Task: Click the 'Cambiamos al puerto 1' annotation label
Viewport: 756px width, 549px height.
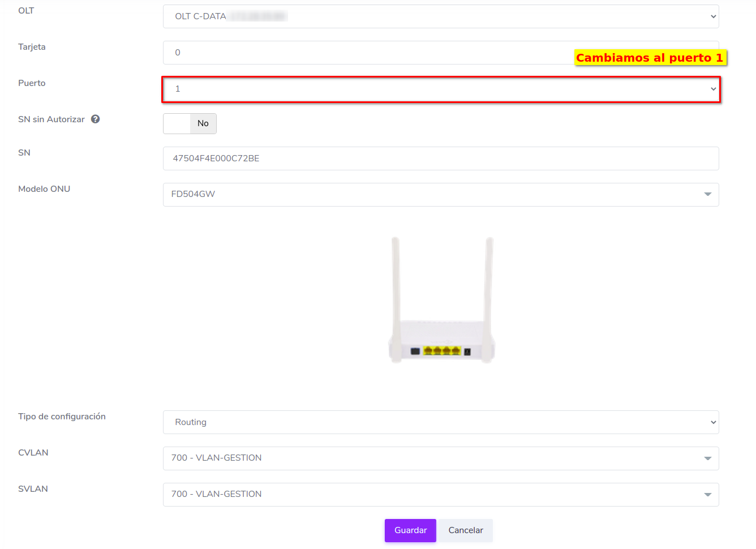Action: point(650,58)
